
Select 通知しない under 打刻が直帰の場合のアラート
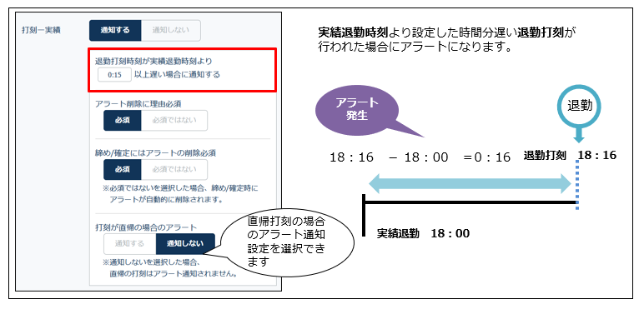pyautogui.click(x=185, y=244)
